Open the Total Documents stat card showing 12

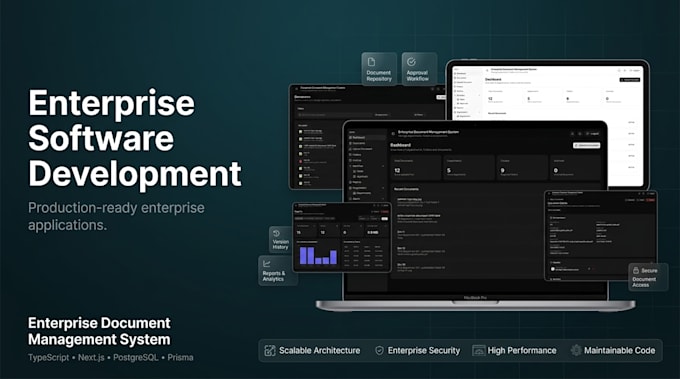click(416, 167)
